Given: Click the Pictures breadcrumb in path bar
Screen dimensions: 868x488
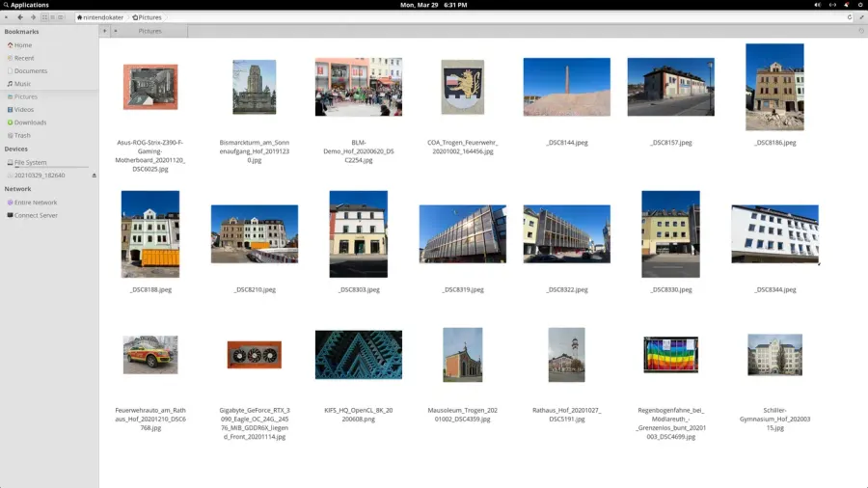Looking at the screenshot, I should [x=147, y=17].
